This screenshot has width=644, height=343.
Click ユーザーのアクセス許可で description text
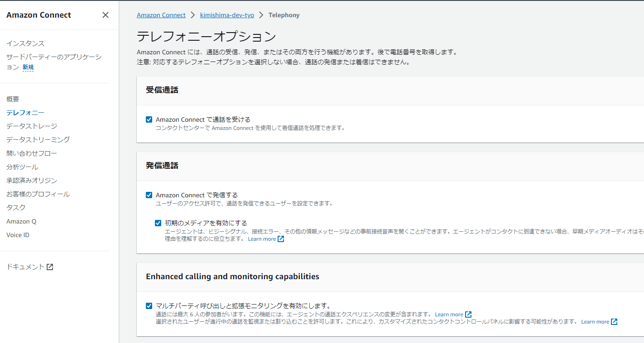[245, 204]
